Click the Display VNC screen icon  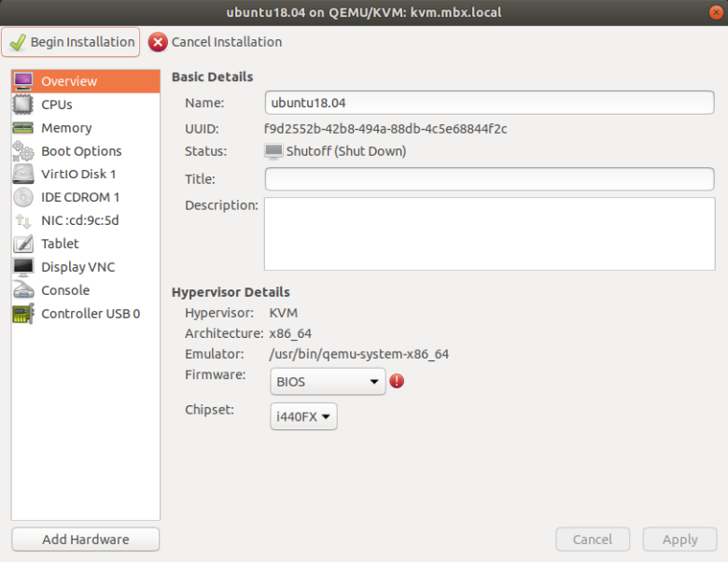pos(23,267)
